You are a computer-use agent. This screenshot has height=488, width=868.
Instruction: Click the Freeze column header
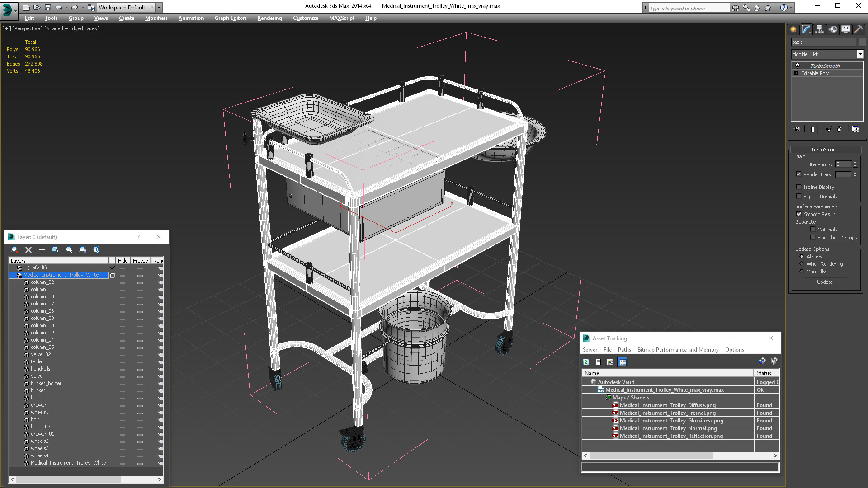click(x=140, y=261)
